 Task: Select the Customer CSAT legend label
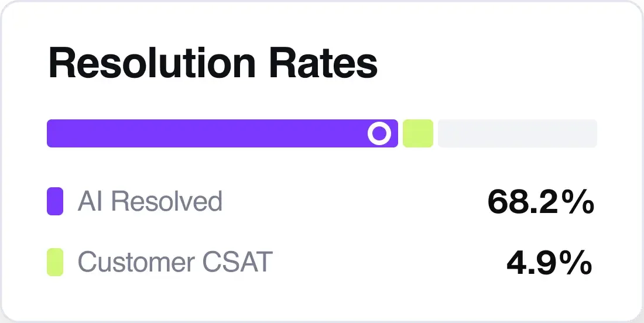[x=175, y=262]
